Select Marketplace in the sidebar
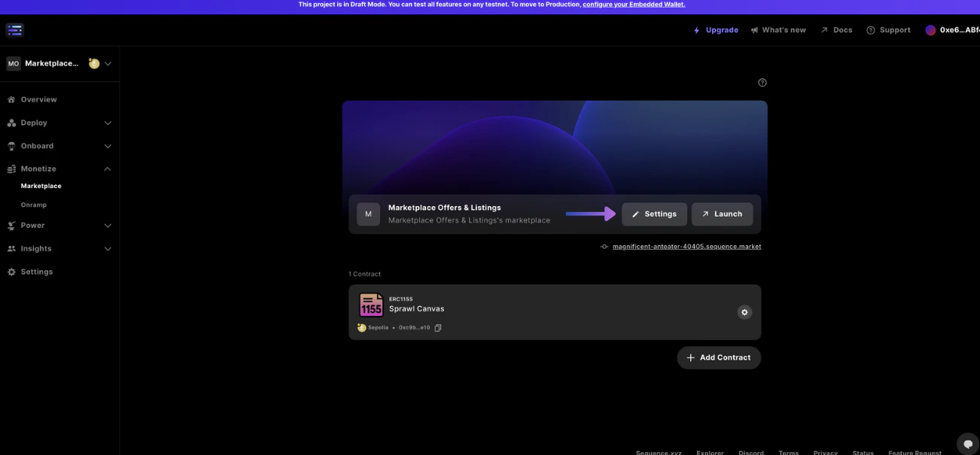 [41, 186]
